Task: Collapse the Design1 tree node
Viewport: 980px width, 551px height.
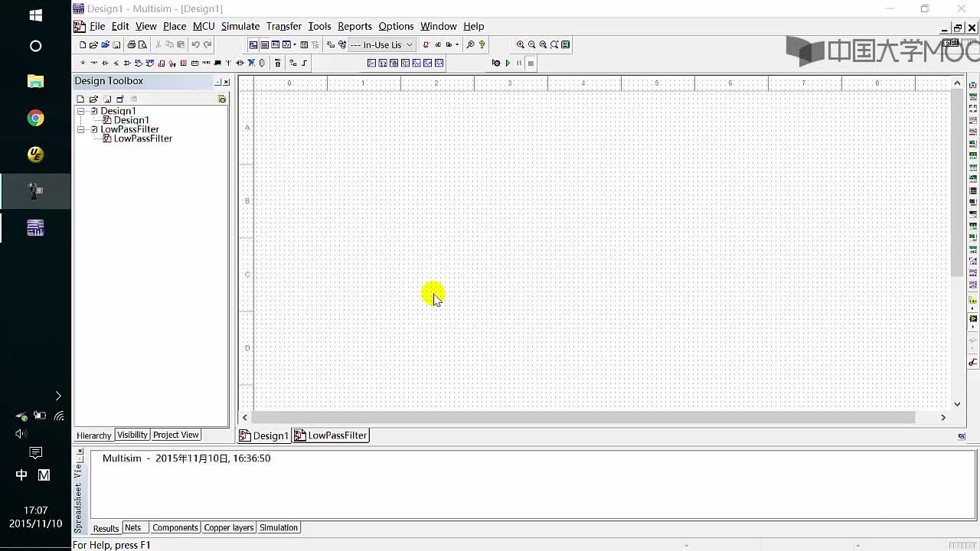Action: point(81,111)
